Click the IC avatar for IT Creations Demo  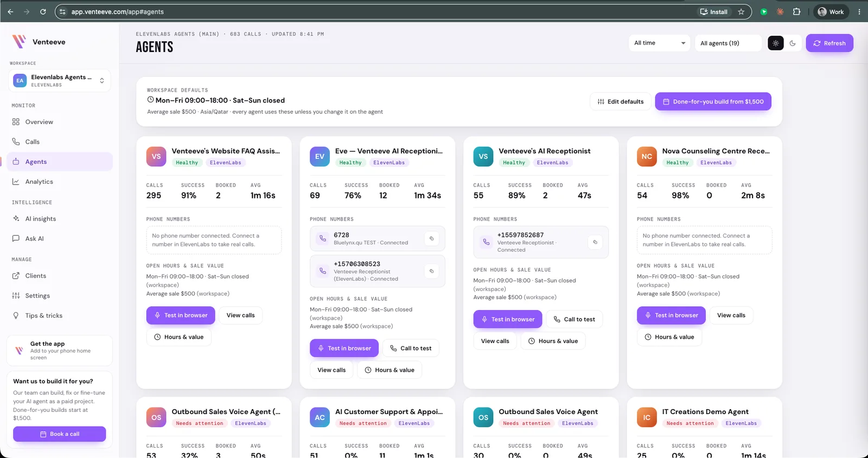coord(647,417)
